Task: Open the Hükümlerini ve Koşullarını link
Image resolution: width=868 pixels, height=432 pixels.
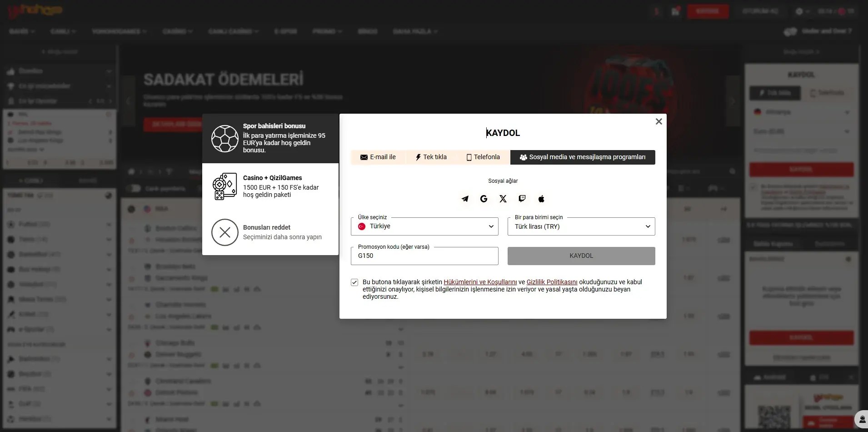Action: [x=480, y=282]
